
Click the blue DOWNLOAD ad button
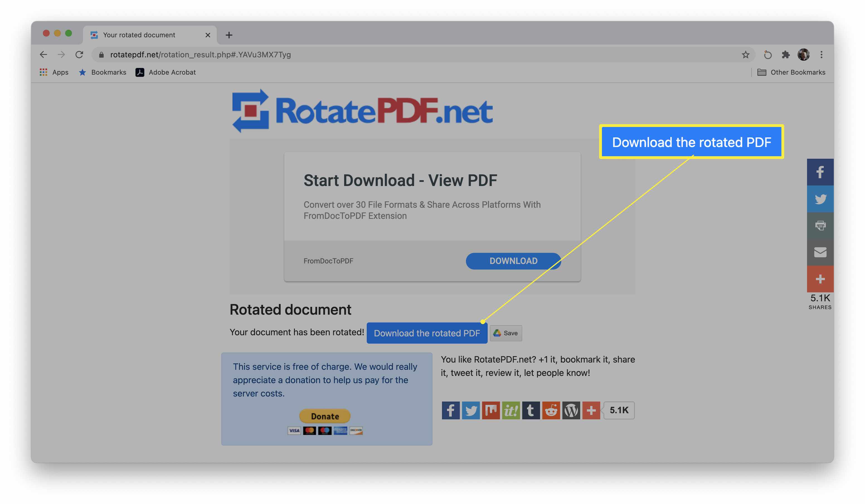pyautogui.click(x=513, y=261)
